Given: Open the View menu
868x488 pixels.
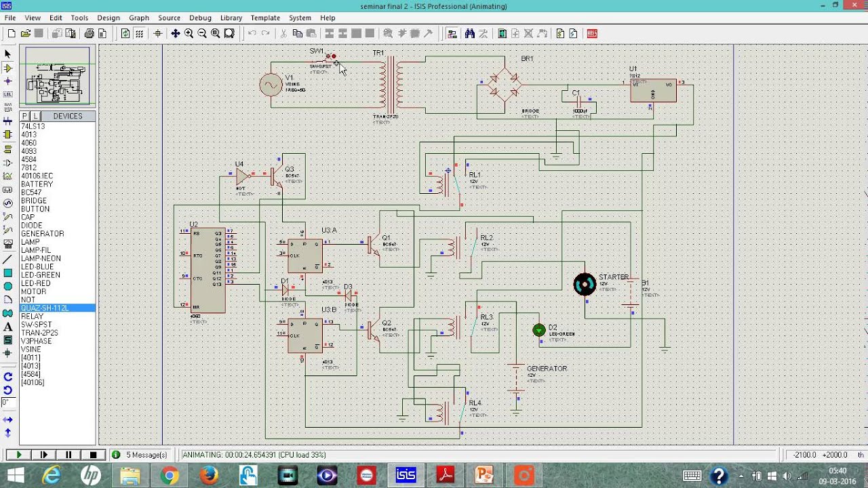Looking at the screenshot, I should [33, 18].
